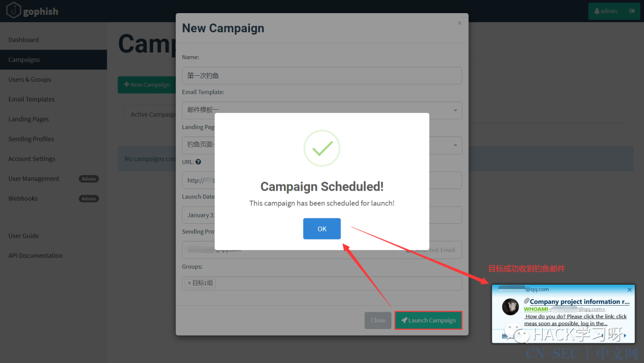Click the sender avatar in mail popup
This screenshot has height=363, width=644.
pos(510,307)
